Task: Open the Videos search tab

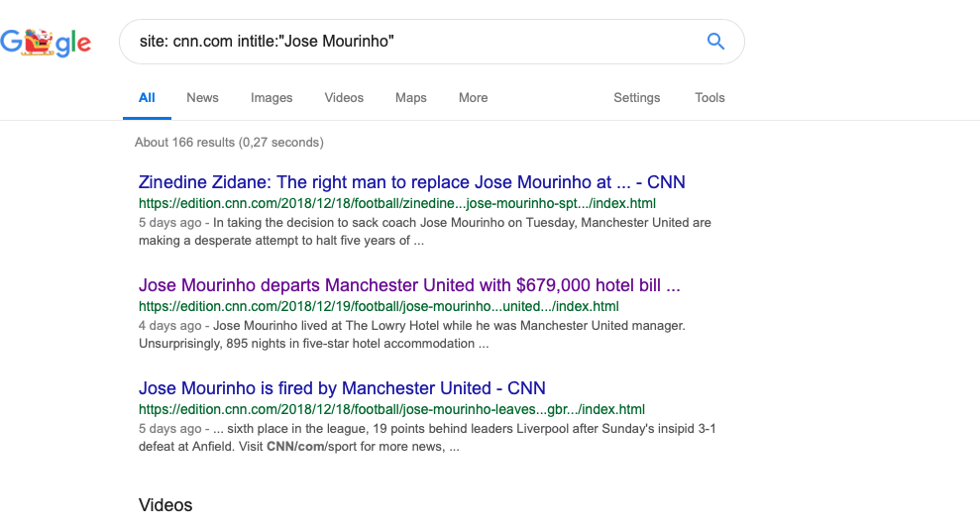Action: [x=344, y=98]
